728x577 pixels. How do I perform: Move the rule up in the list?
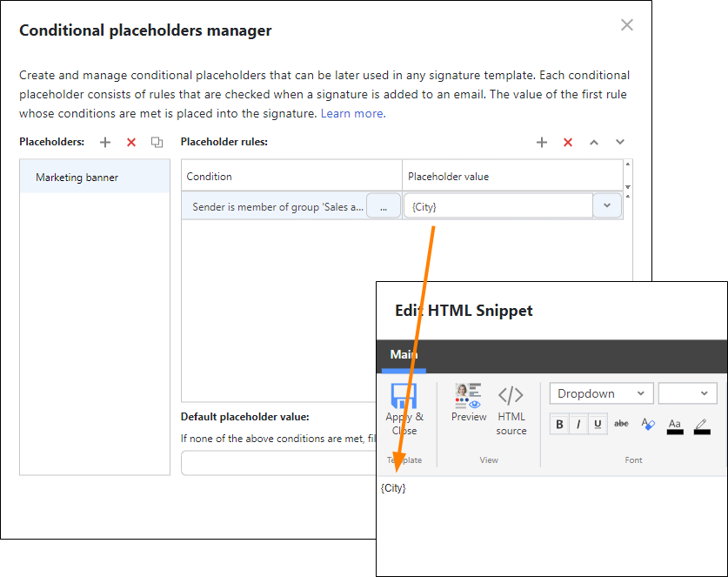tap(594, 142)
